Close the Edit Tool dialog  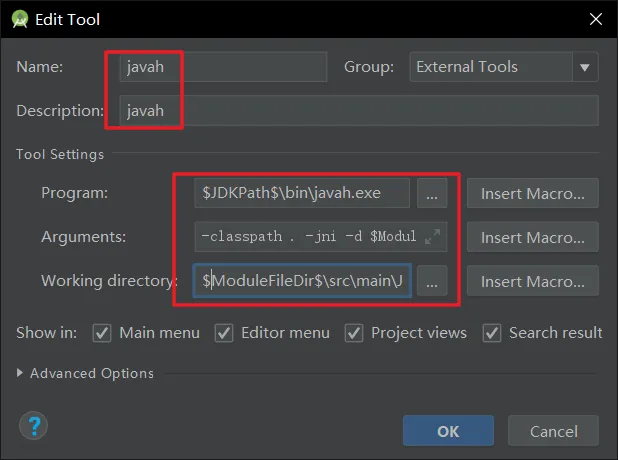click(x=595, y=19)
